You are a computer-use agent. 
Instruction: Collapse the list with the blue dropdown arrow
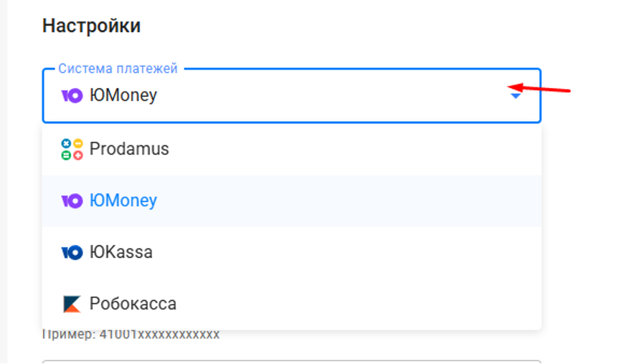[x=515, y=96]
